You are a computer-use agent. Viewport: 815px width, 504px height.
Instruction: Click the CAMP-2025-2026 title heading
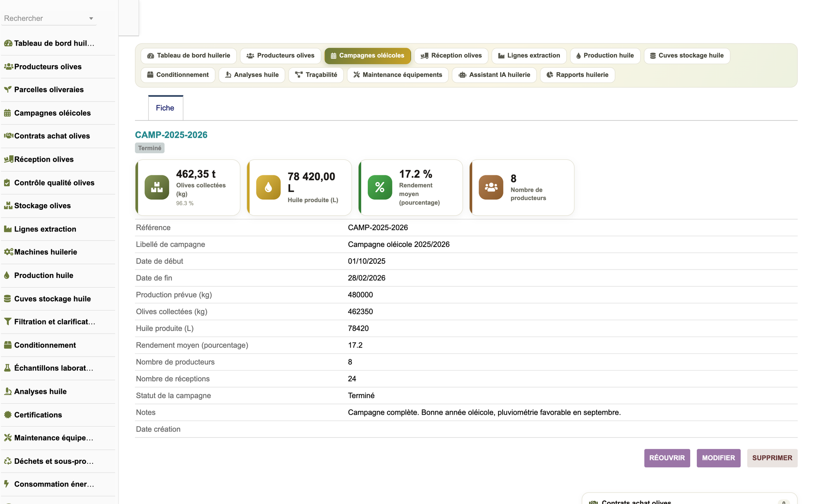pos(171,135)
